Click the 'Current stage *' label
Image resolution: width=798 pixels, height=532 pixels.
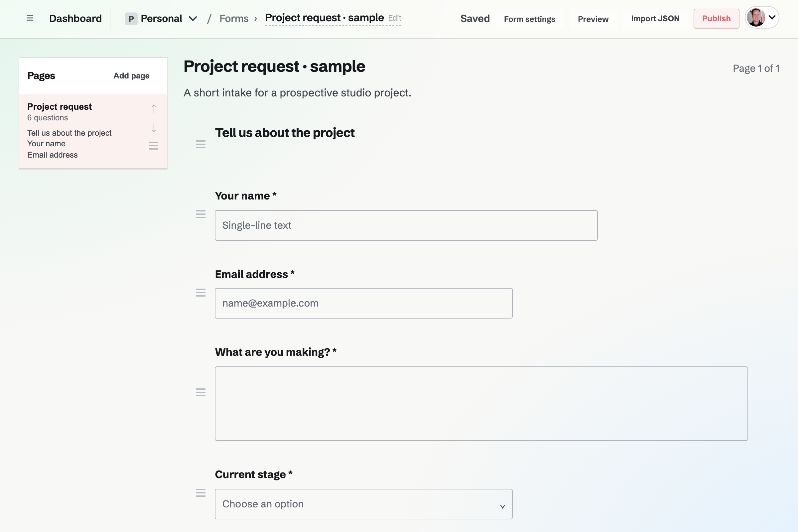[x=253, y=474]
